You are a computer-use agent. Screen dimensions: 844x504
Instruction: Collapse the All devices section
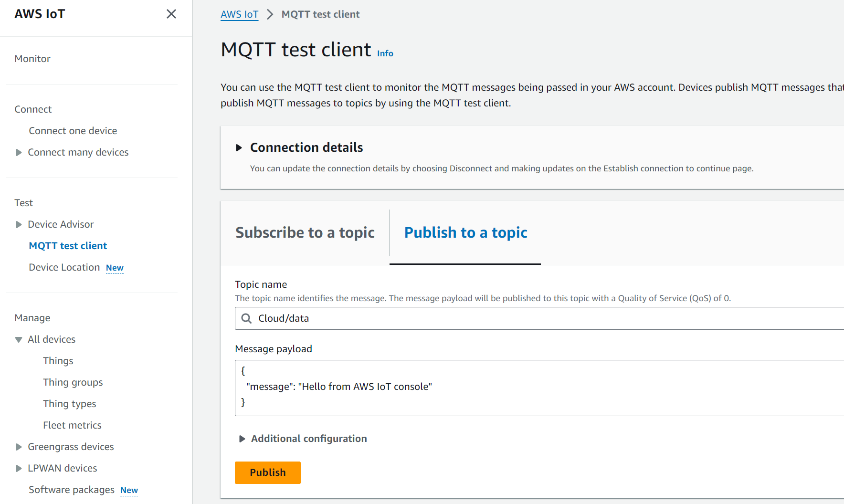(x=19, y=340)
